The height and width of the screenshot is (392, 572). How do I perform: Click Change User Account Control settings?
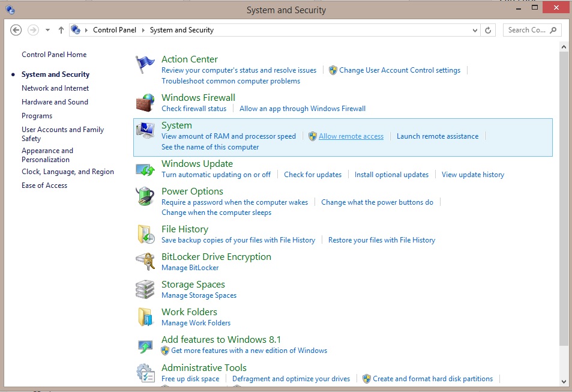point(400,70)
